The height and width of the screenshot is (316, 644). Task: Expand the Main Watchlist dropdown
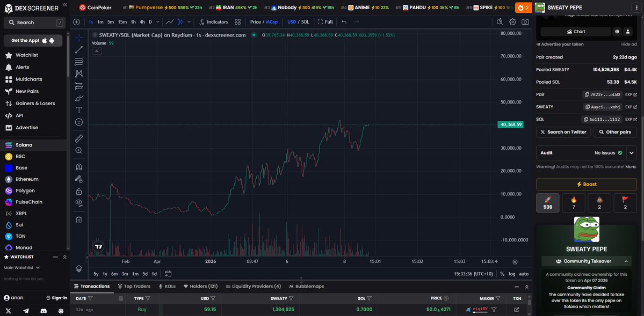(x=22, y=268)
